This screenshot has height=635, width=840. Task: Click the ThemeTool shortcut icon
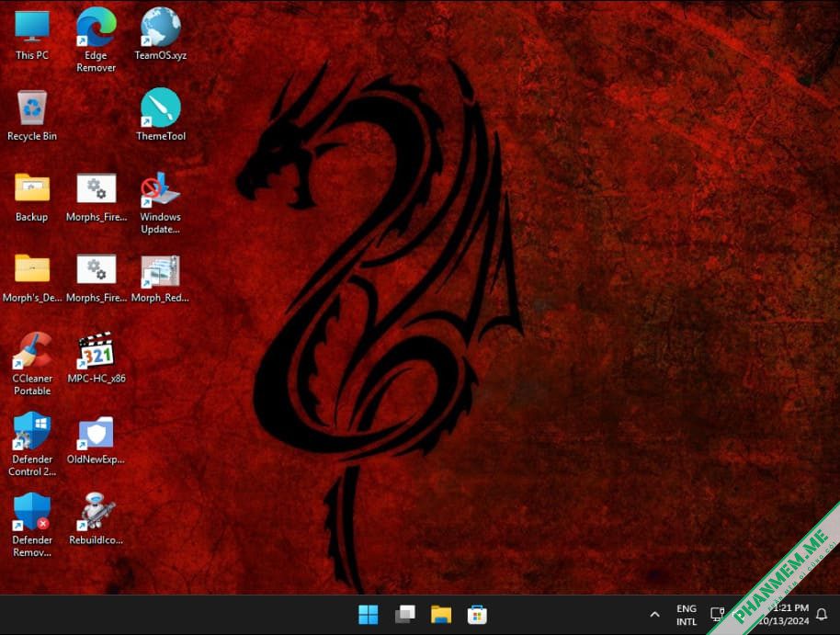161,108
